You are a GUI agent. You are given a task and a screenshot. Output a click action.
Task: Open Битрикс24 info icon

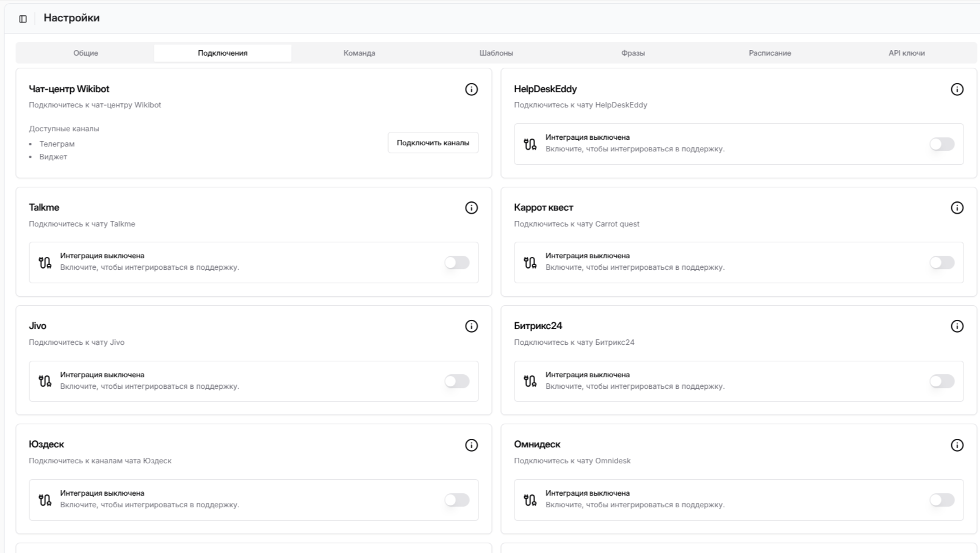click(x=957, y=326)
